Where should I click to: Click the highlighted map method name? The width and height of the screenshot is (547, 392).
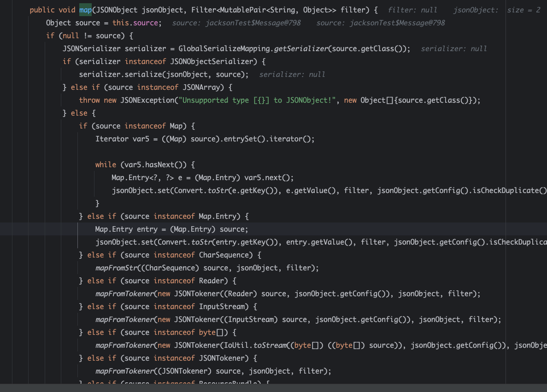pos(85,10)
